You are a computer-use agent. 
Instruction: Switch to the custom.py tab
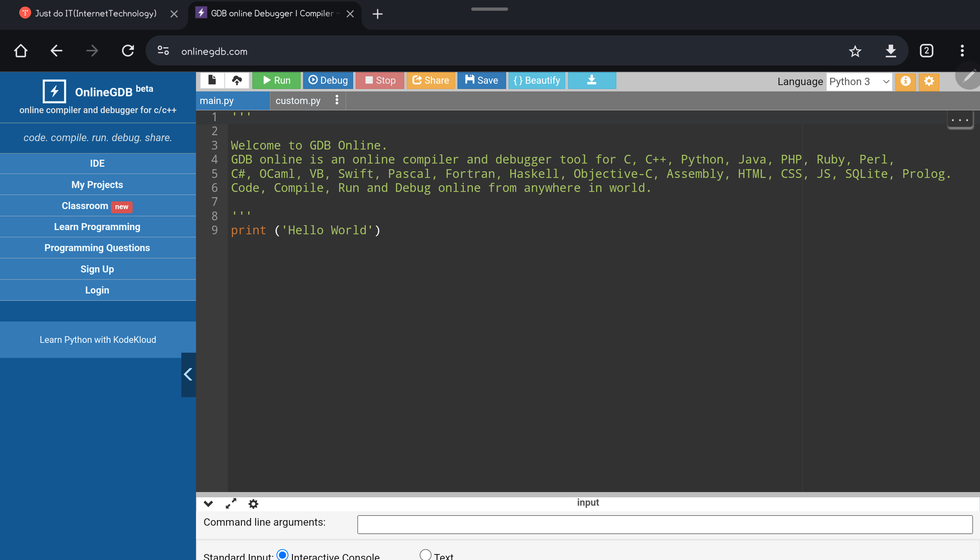(x=297, y=101)
